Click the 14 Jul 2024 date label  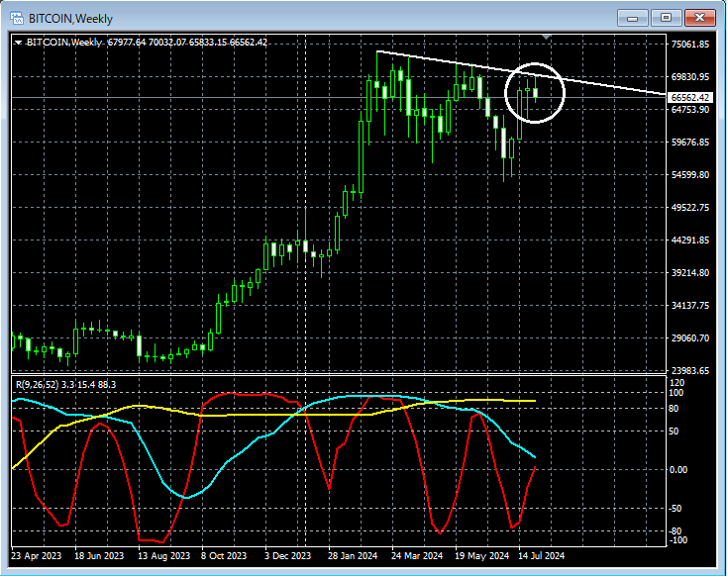click(542, 555)
